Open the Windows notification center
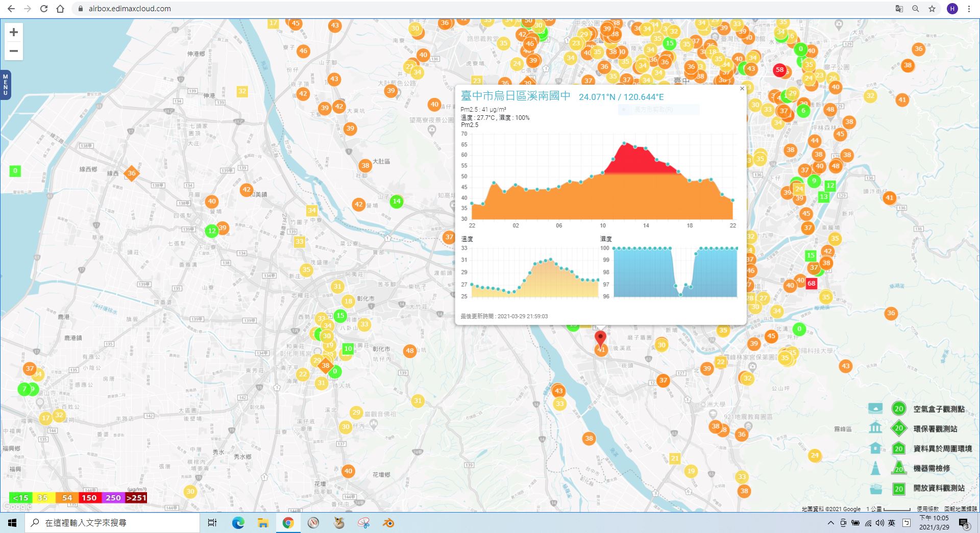980x533 pixels. pos(964,523)
